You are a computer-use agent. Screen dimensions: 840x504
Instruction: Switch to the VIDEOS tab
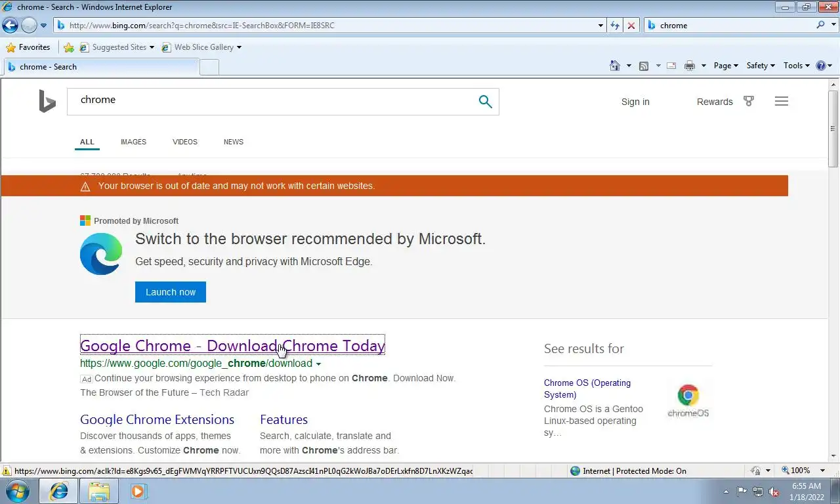pyautogui.click(x=185, y=142)
